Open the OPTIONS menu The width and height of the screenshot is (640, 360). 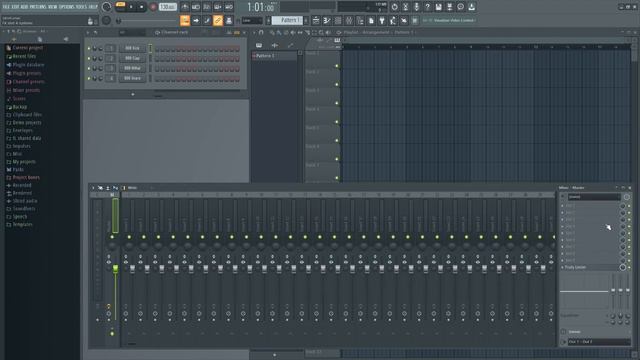(67, 7)
